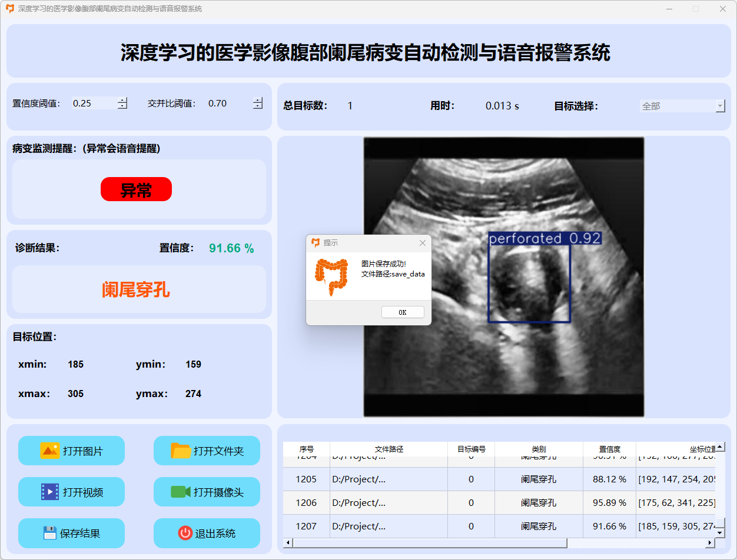Click the 88.12 % confidence cell
This screenshot has height=560, width=737.
[x=609, y=479]
